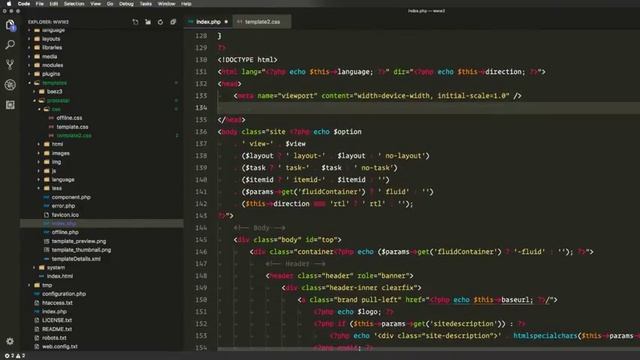The height and width of the screenshot is (360, 640).
Task: Expand the media folder
Action: [x=49, y=56]
